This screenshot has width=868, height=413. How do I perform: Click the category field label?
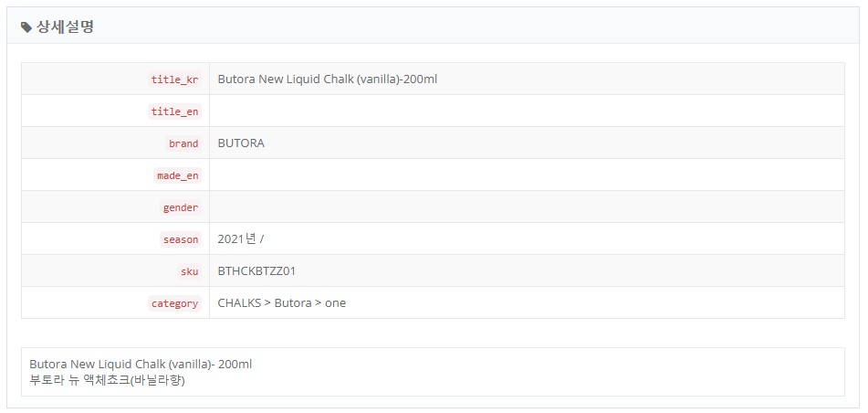click(x=174, y=303)
